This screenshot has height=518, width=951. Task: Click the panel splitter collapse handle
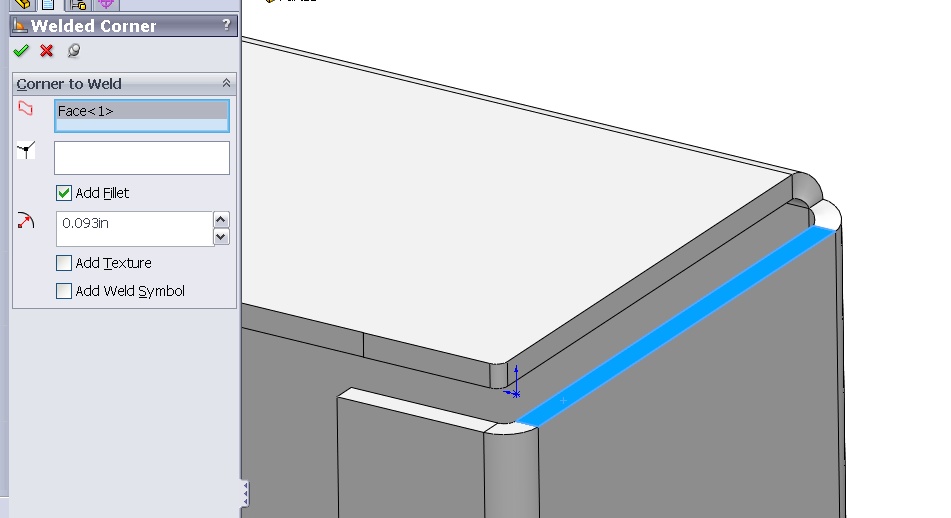[x=245, y=494]
